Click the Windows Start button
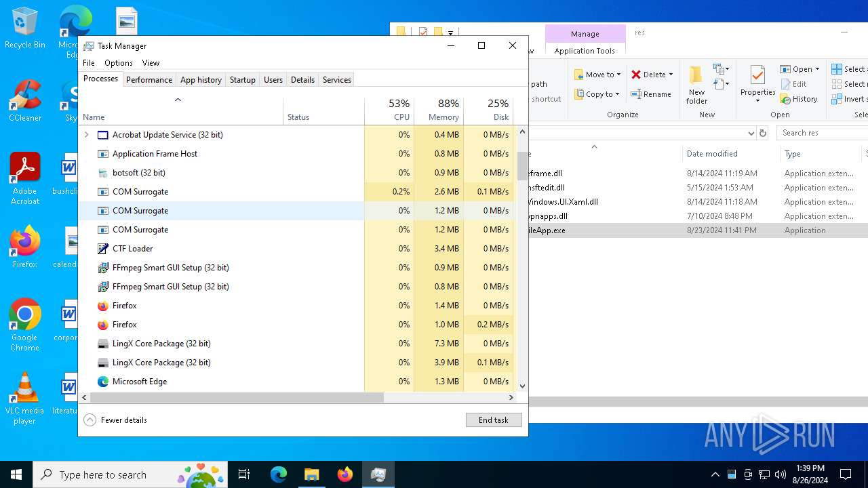 (x=16, y=474)
